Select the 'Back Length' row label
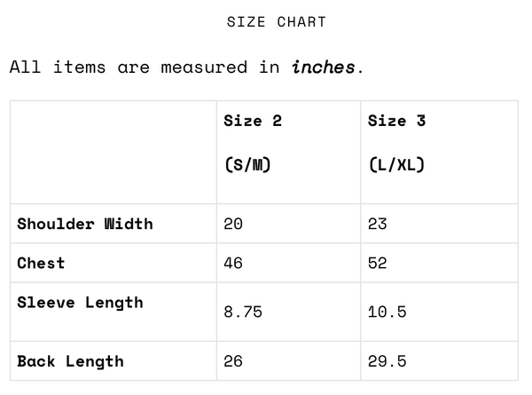This screenshot has height=395, width=532. click(70, 361)
